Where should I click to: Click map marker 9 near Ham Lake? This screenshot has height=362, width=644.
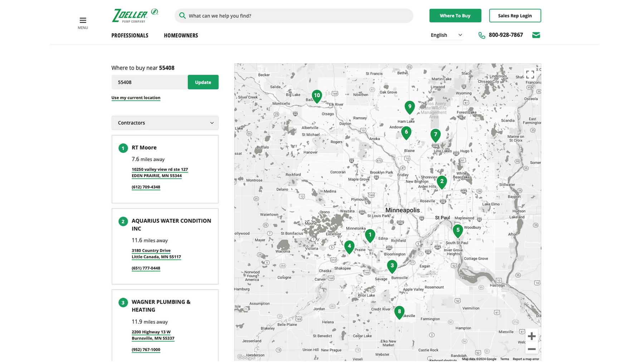[x=410, y=107]
